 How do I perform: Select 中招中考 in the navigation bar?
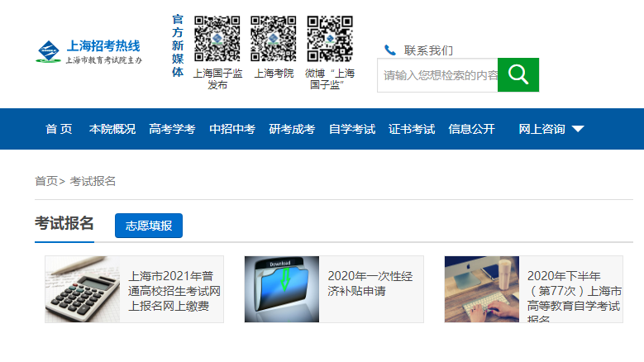[x=232, y=129]
